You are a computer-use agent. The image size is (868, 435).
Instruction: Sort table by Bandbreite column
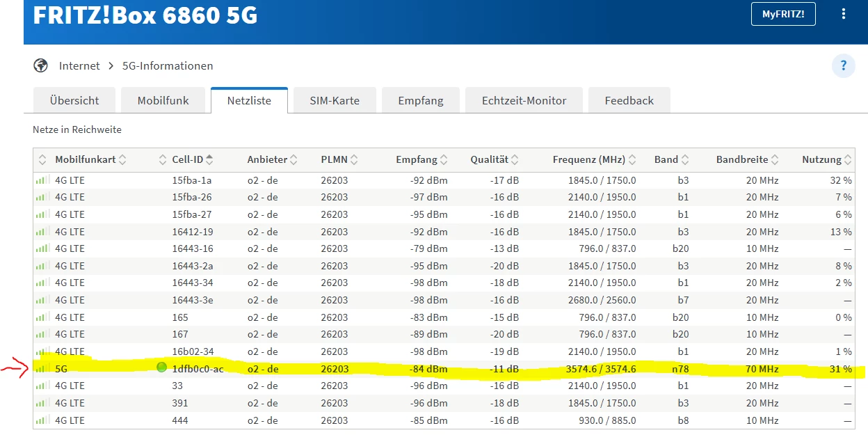pyautogui.click(x=748, y=159)
